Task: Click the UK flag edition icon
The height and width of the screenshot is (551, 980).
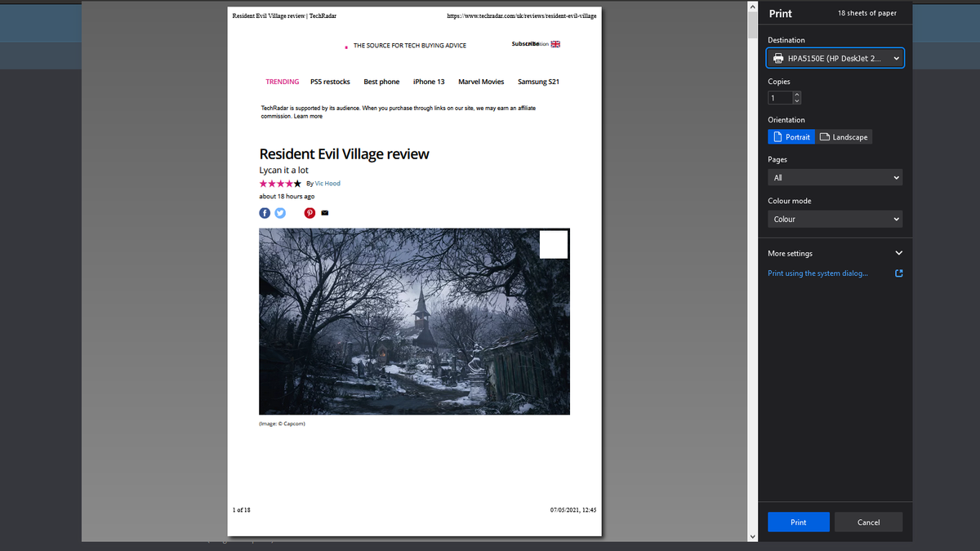Action: click(x=554, y=44)
